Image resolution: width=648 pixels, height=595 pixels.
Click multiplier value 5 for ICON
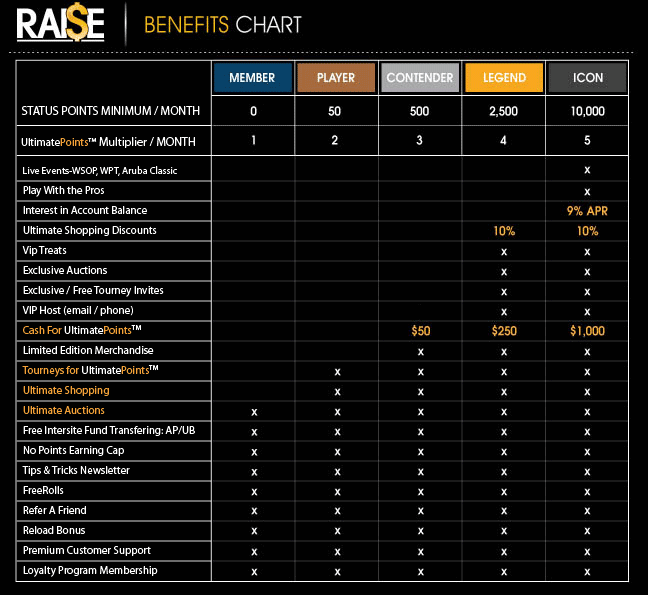(x=587, y=140)
